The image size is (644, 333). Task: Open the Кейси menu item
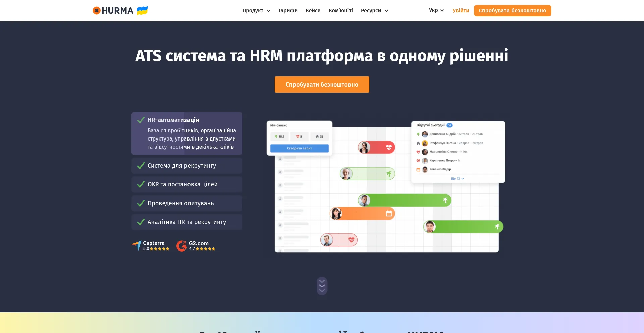(x=313, y=11)
